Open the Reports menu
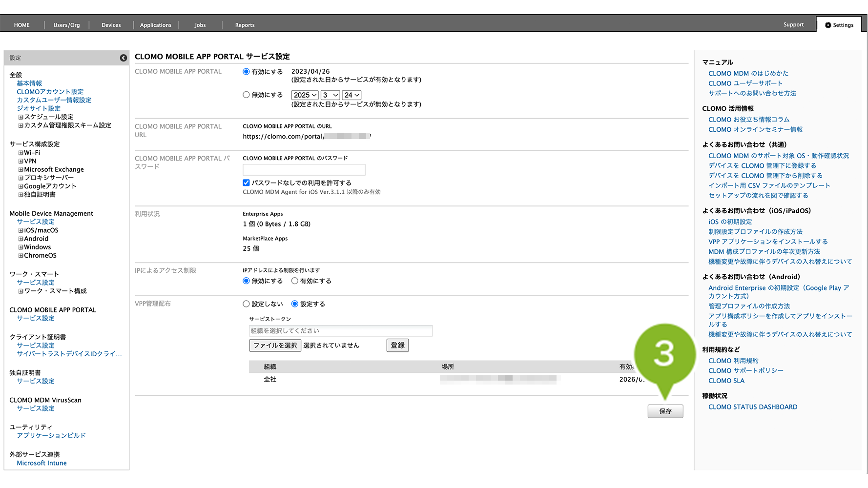 (245, 25)
